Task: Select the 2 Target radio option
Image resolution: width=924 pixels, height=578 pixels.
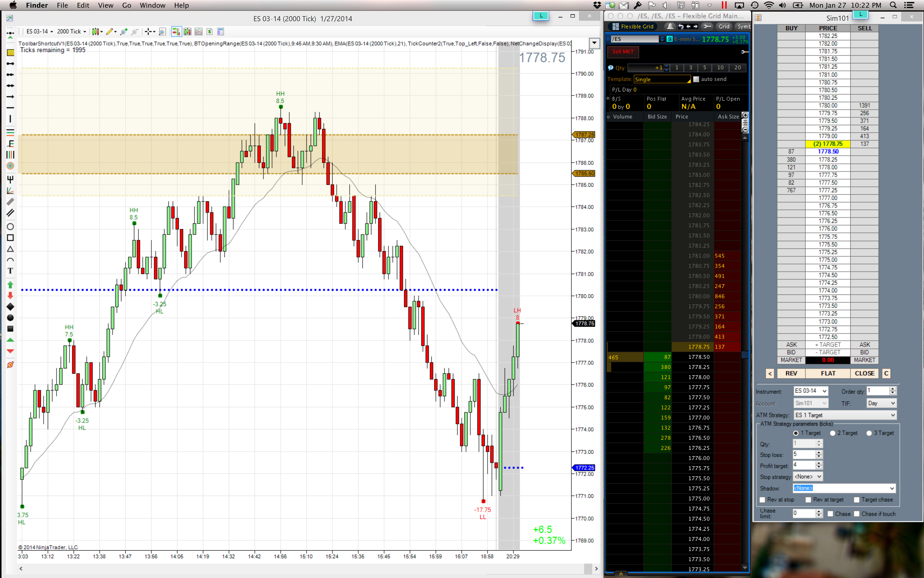Action: click(x=832, y=433)
